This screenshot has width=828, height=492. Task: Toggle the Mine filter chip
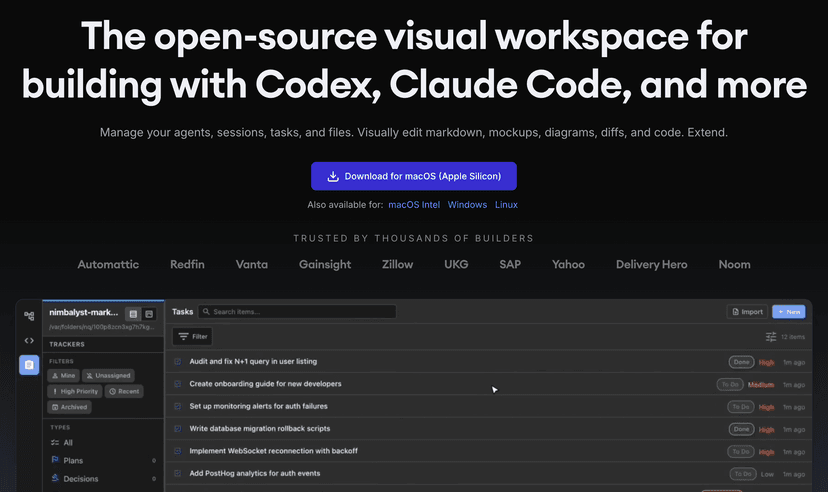click(63, 376)
